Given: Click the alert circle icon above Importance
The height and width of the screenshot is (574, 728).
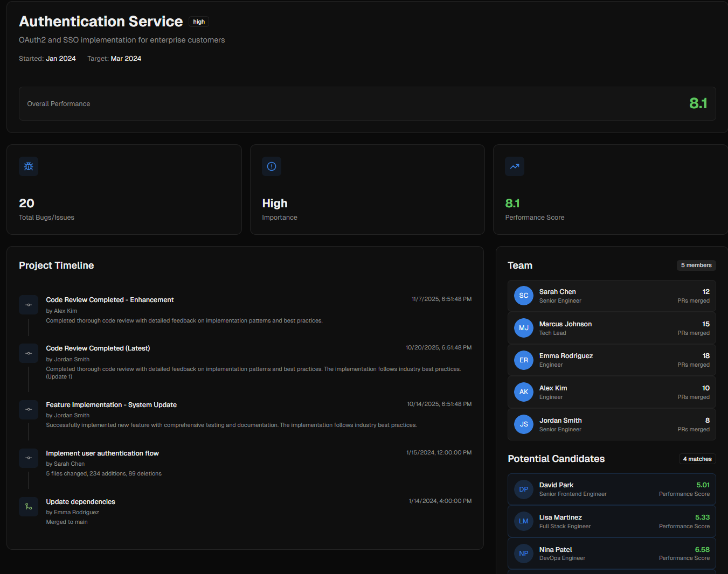Looking at the screenshot, I should coord(272,166).
